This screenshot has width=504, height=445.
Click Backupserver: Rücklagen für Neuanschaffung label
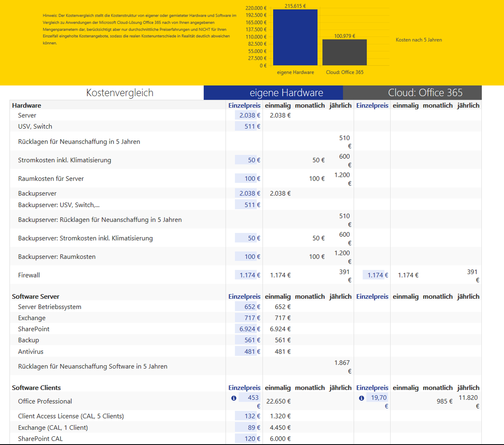[100, 220]
